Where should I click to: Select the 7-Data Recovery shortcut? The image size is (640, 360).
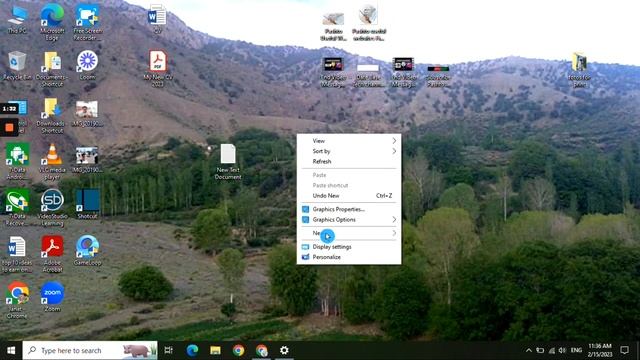pos(17,208)
